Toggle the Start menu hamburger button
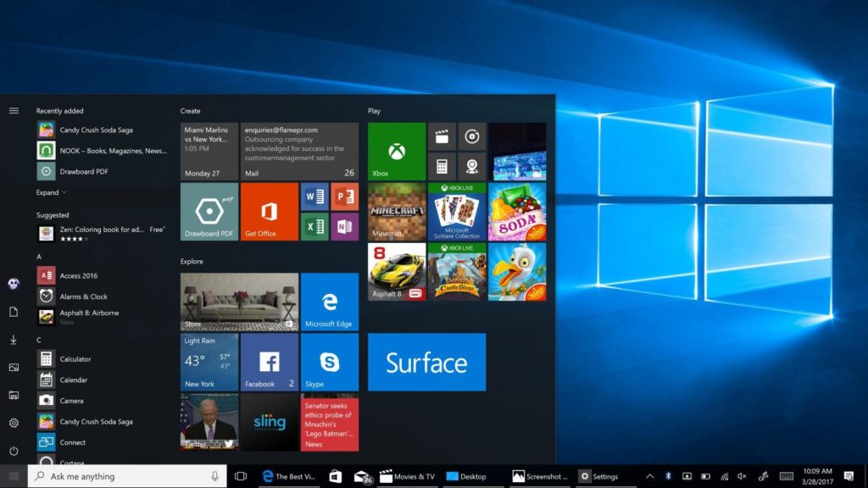The width and height of the screenshot is (868, 488). (13, 110)
